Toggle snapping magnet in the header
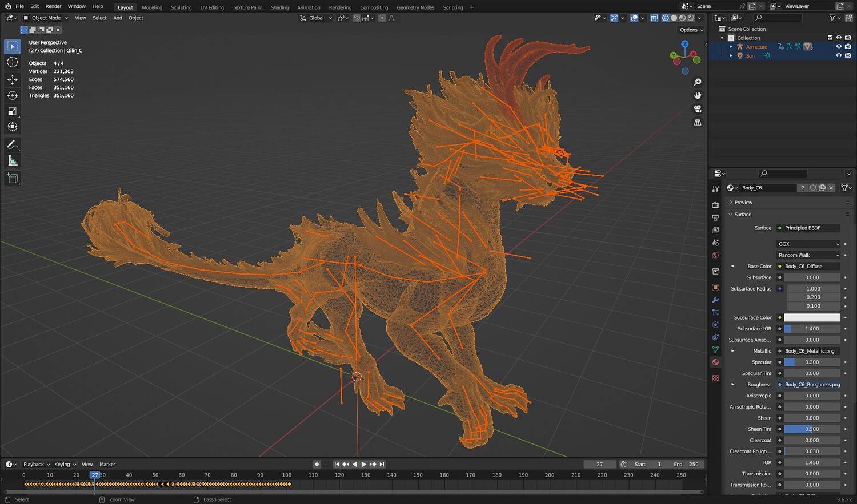Screen dimensions: 857x504 pos(357,18)
